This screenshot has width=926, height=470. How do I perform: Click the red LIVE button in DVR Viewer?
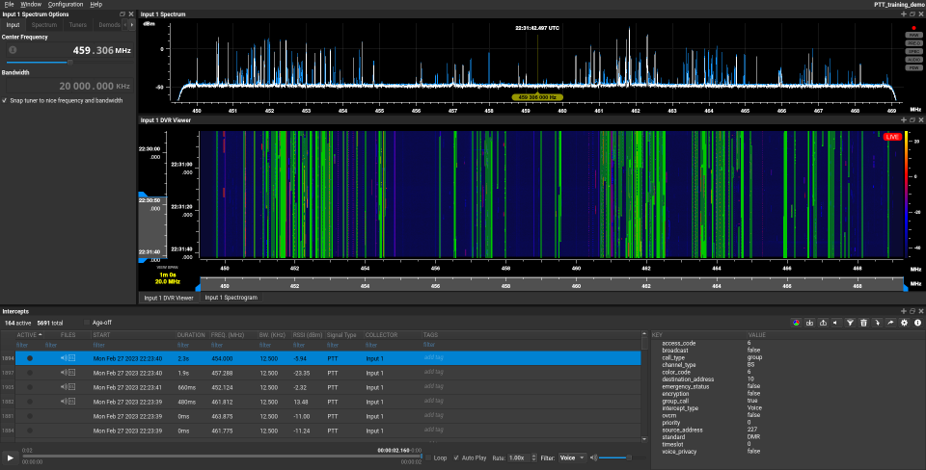(892, 136)
